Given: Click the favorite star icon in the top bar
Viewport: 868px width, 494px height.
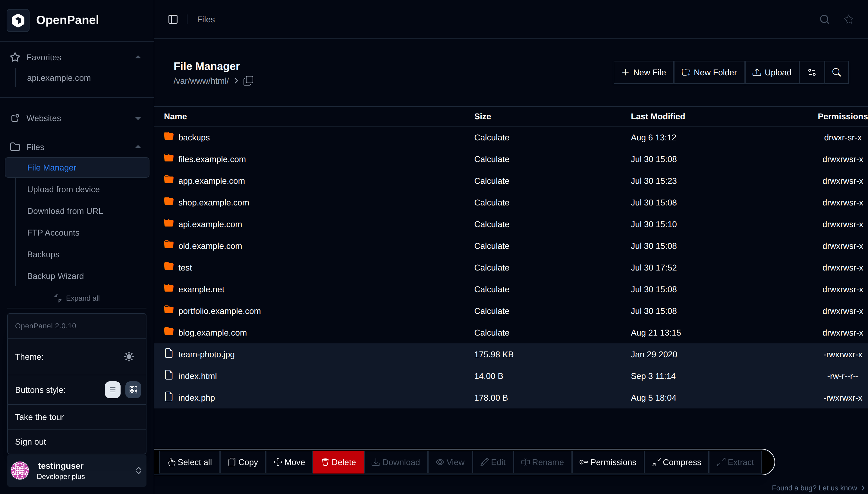Looking at the screenshot, I should click(848, 19).
